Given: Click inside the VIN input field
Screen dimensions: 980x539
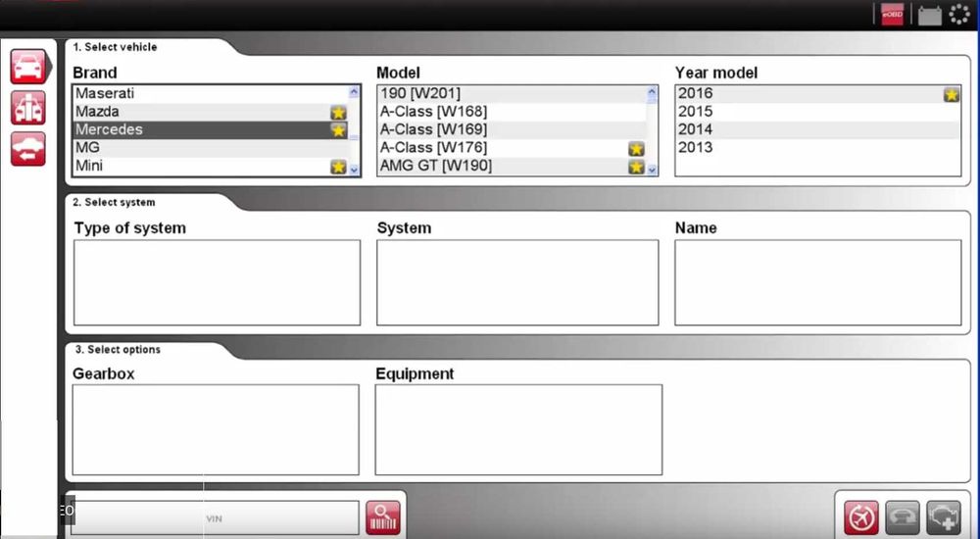Looking at the screenshot, I should pyautogui.click(x=215, y=517).
